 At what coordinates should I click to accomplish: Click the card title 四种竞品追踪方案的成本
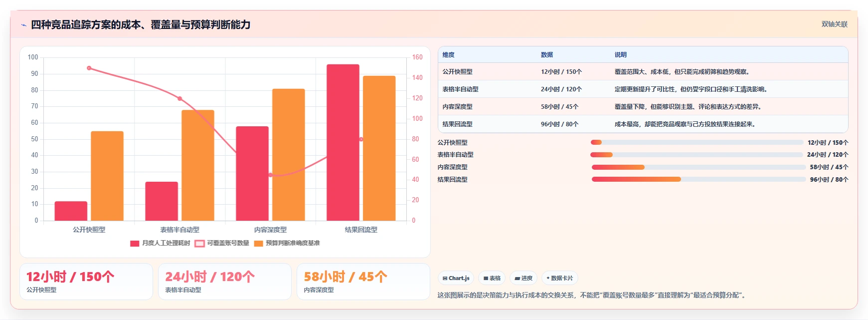[x=141, y=24]
